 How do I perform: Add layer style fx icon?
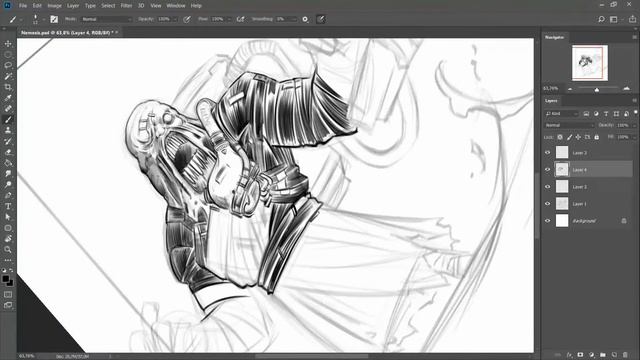(569, 355)
